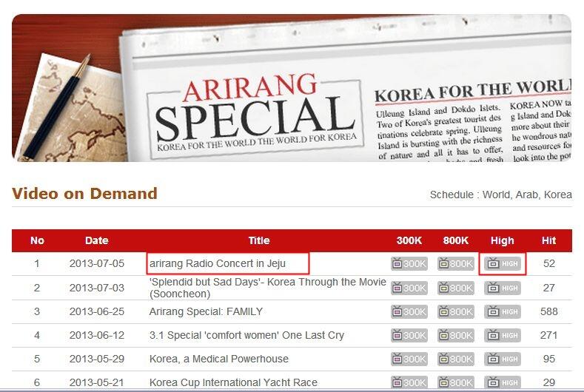This screenshot has height=392, width=584.
Task: Play 800K stream for One Last Cry
Action: (455, 335)
